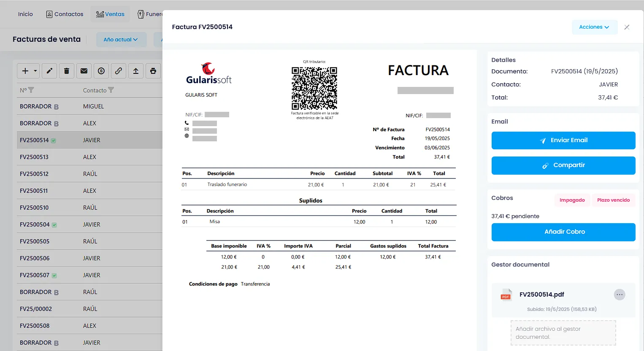The height and width of the screenshot is (351, 644).
Task: Select the BORRADOR row for ALEX
Action: pyautogui.click(x=89, y=123)
